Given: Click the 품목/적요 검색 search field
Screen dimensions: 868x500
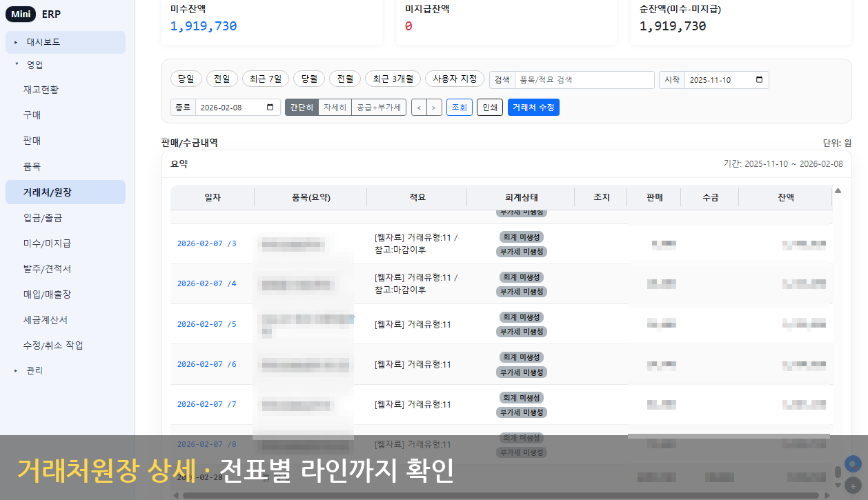Looking at the screenshot, I should pos(584,80).
